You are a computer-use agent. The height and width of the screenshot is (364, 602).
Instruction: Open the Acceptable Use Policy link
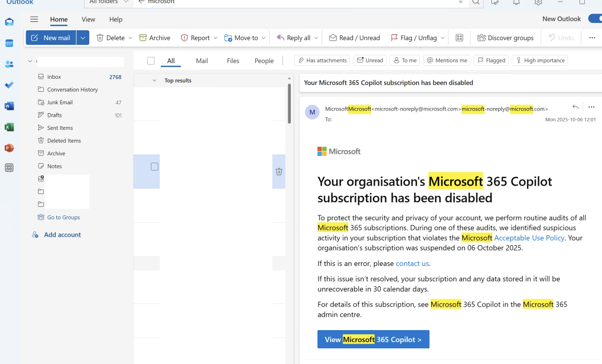(529, 238)
